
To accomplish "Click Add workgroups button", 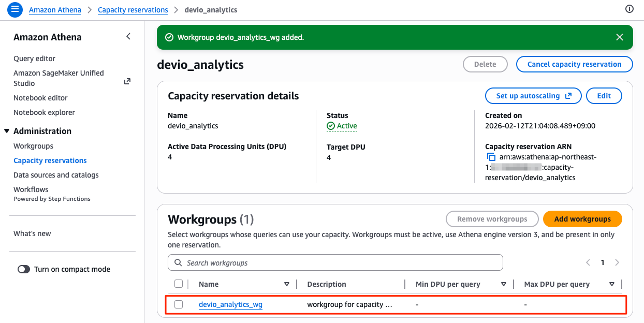I will (x=582, y=219).
